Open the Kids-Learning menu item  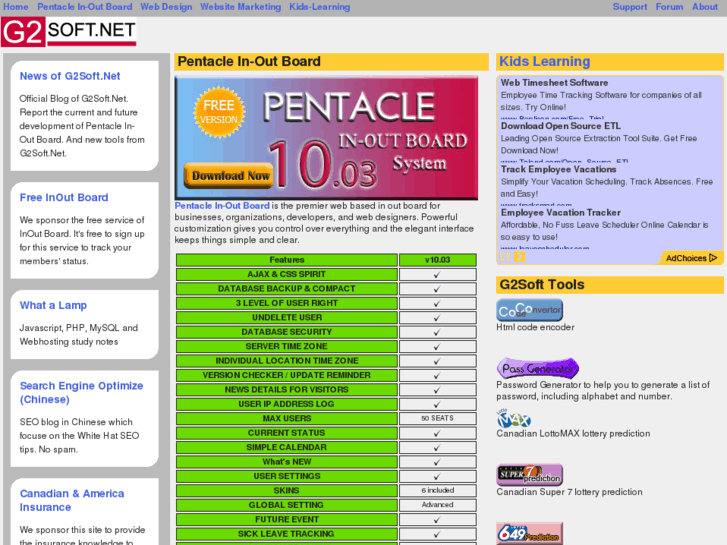pos(319,6)
